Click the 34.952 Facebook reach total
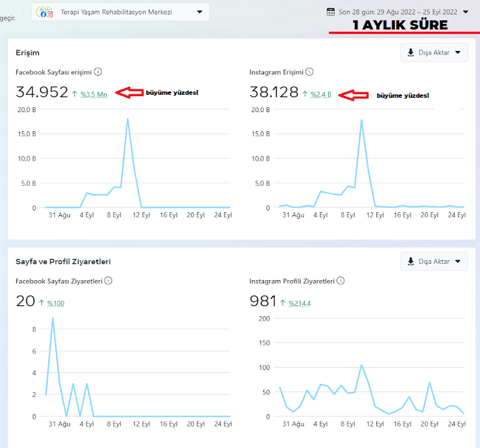 (42, 92)
